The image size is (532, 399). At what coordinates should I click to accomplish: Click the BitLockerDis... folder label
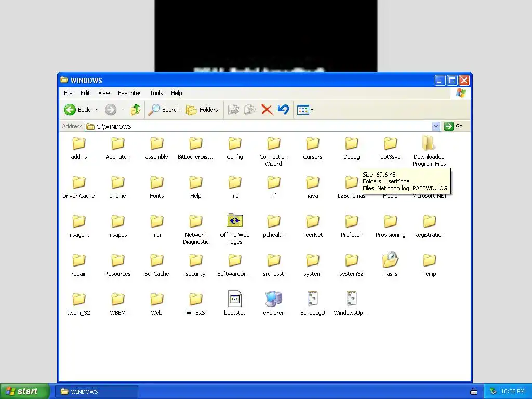196,157
